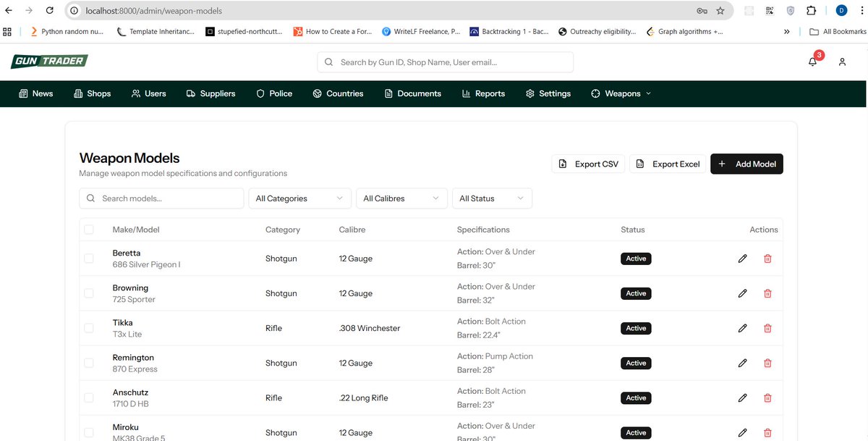The width and height of the screenshot is (868, 441).
Task: Open the notifications bell
Action: pyautogui.click(x=813, y=62)
